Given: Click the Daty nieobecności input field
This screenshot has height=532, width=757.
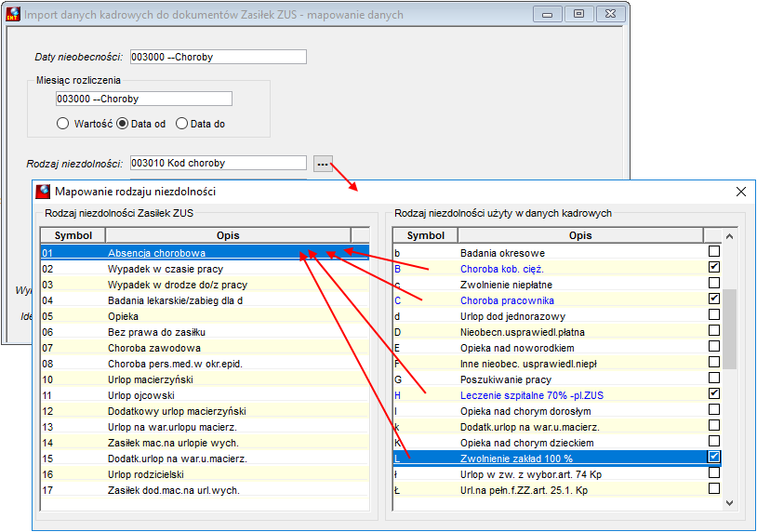Looking at the screenshot, I should point(219,57).
